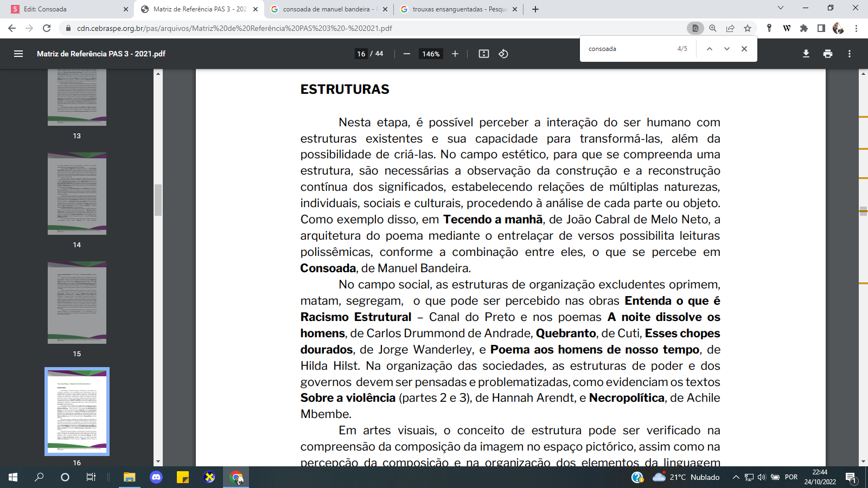Screen dimensions: 868x488
Task: Open File Explorer from the taskbar
Action: click(x=129, y=477)
